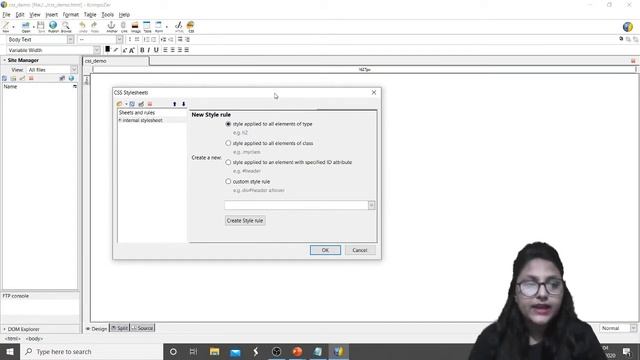Open the View menu

coord(35,15)
